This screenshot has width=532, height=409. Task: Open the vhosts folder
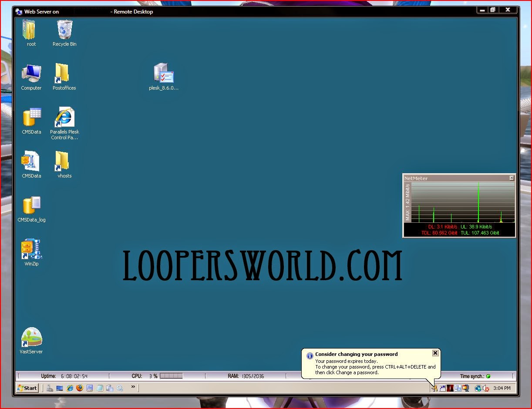point(64,162)
